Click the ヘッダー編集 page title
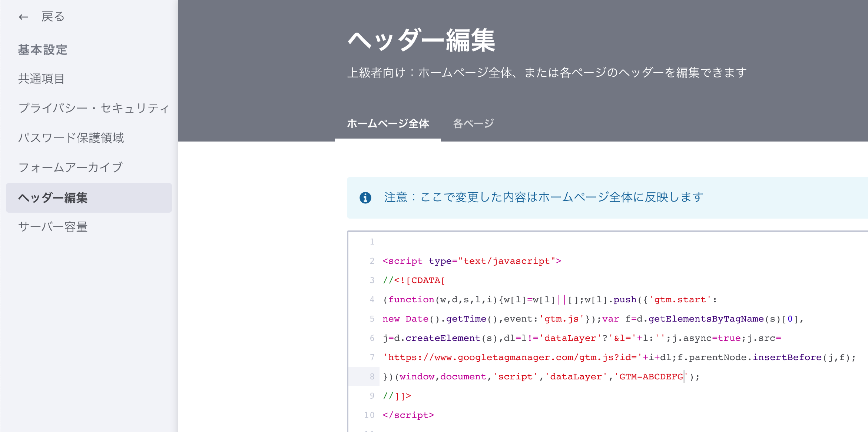This screenshot has width=868, height=432. pyautogui.click(x=421, y=40)
